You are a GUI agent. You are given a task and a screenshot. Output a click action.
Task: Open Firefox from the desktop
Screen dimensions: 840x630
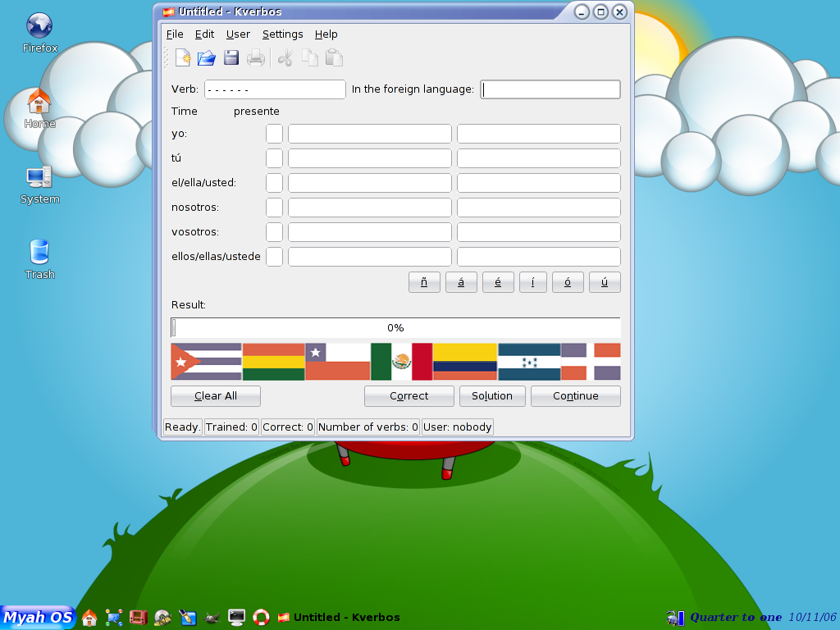coord(39,33)
